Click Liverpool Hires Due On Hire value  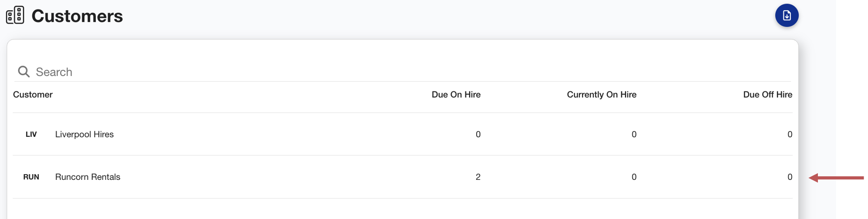pos(478,134)
